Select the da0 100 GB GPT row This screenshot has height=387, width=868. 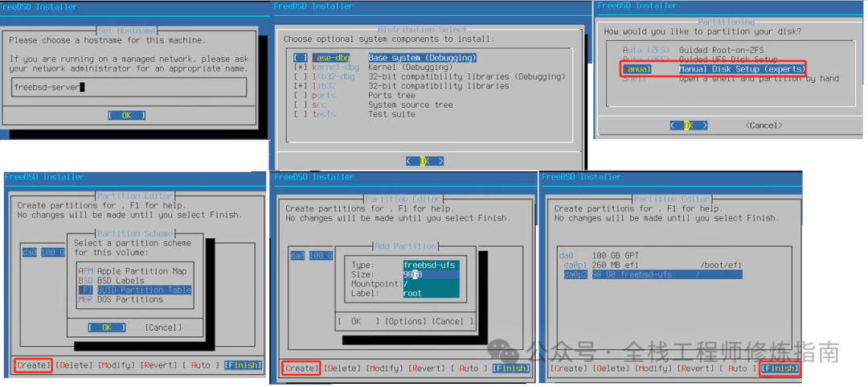(x=599, y=256)
